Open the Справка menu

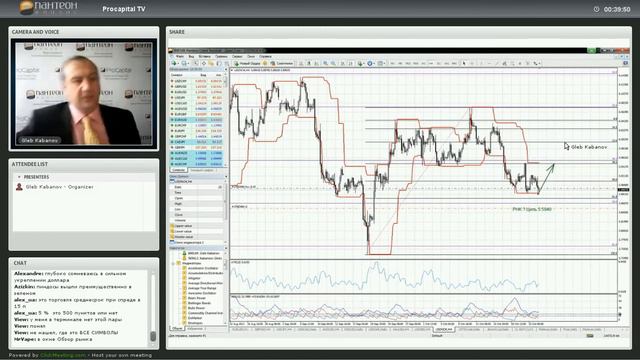265,56
